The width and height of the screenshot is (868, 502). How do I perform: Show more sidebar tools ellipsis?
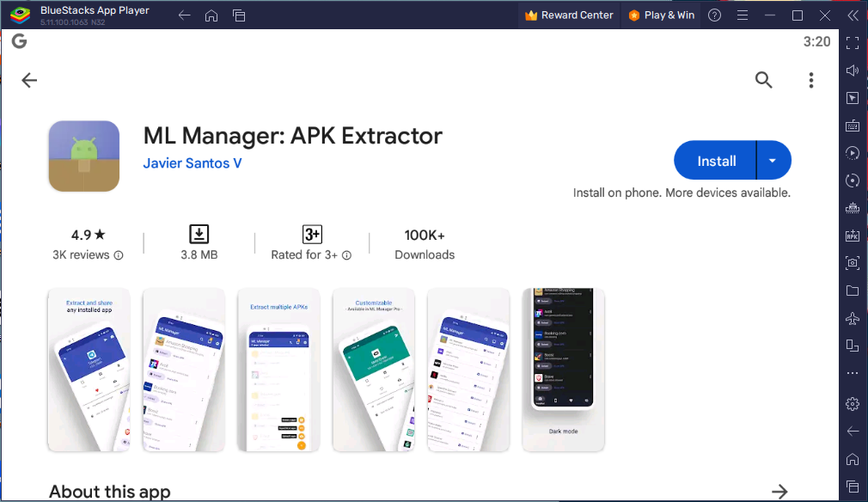pos(853,374)
